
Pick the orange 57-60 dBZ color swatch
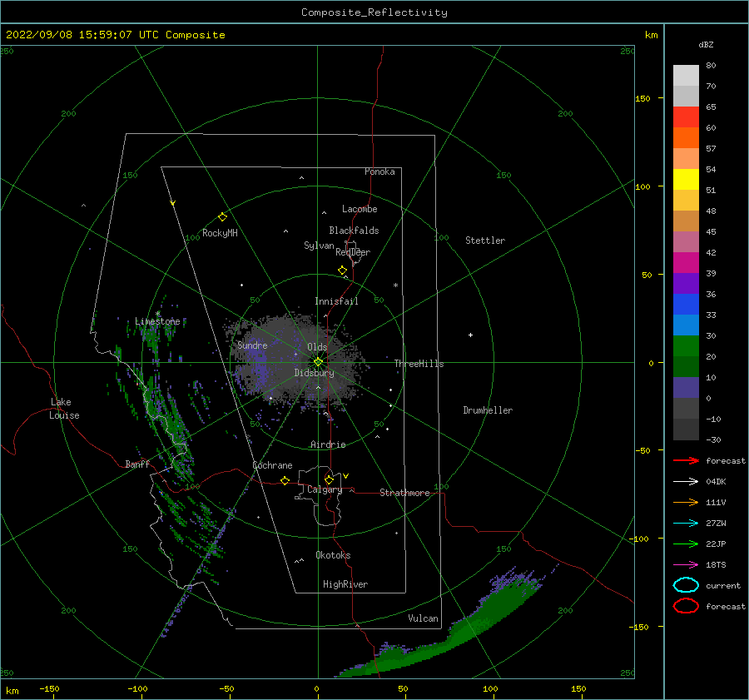coord(686,138)
